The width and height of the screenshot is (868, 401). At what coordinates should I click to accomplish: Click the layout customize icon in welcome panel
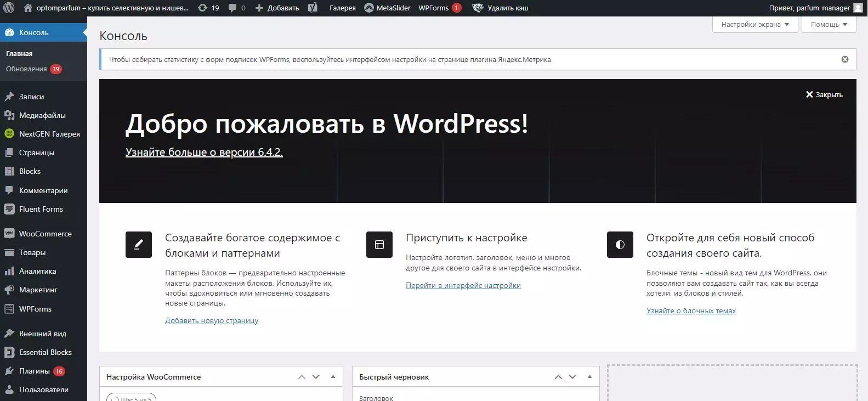[x=379, y=245]
